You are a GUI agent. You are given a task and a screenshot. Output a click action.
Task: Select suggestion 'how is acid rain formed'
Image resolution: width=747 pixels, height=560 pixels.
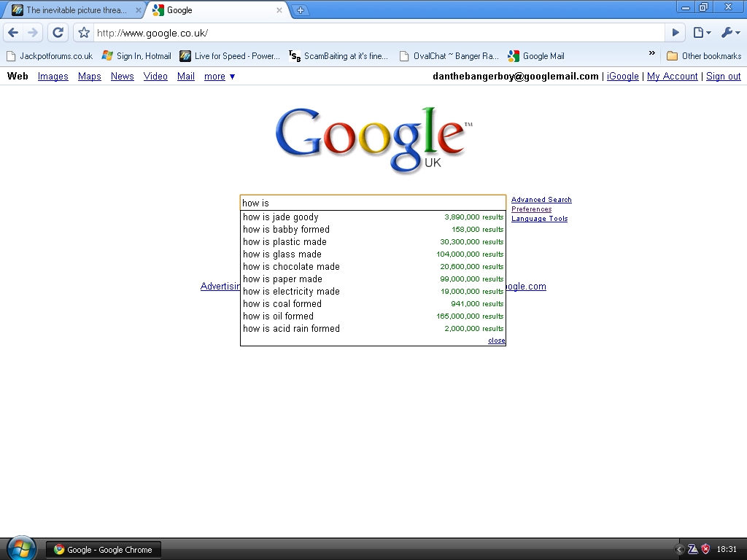click(373, 329)
